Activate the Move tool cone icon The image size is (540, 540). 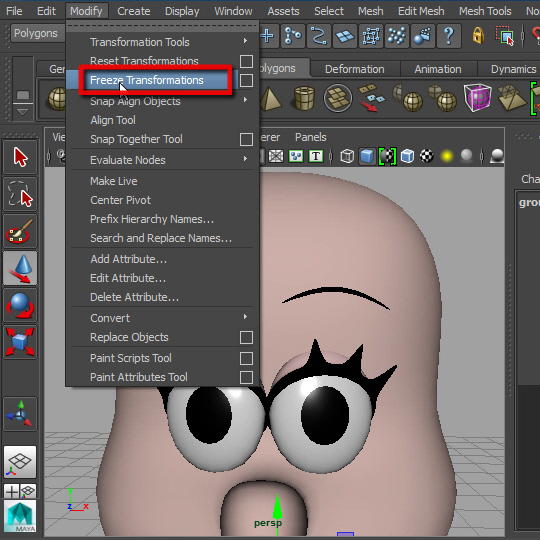tap(20, 268)
